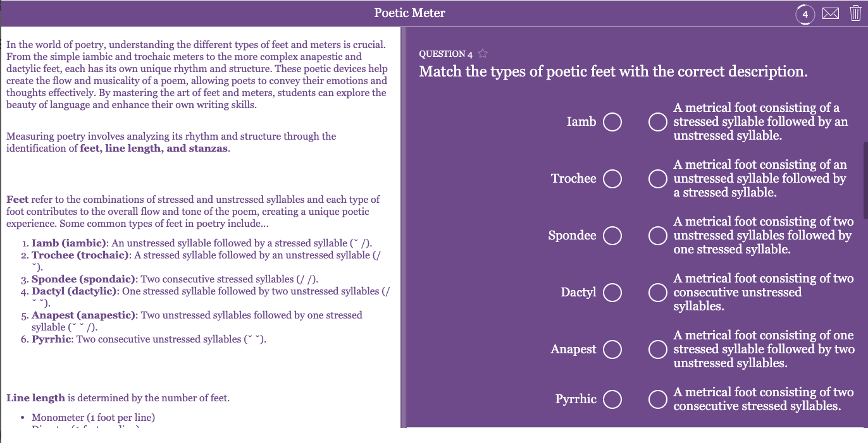
Task: Select the stressed-then-unstressed syllable description radio
Action: point(657,121)
